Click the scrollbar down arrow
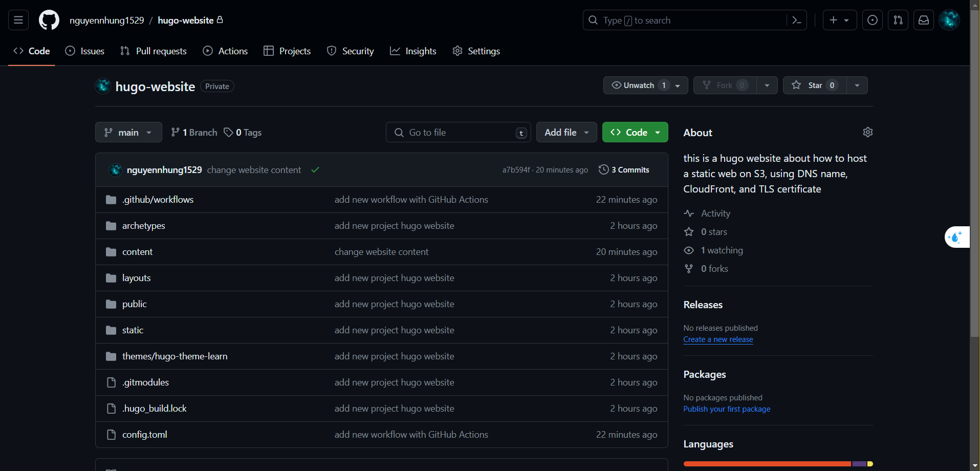The image size is (980, 471). [x=974, y=466]
